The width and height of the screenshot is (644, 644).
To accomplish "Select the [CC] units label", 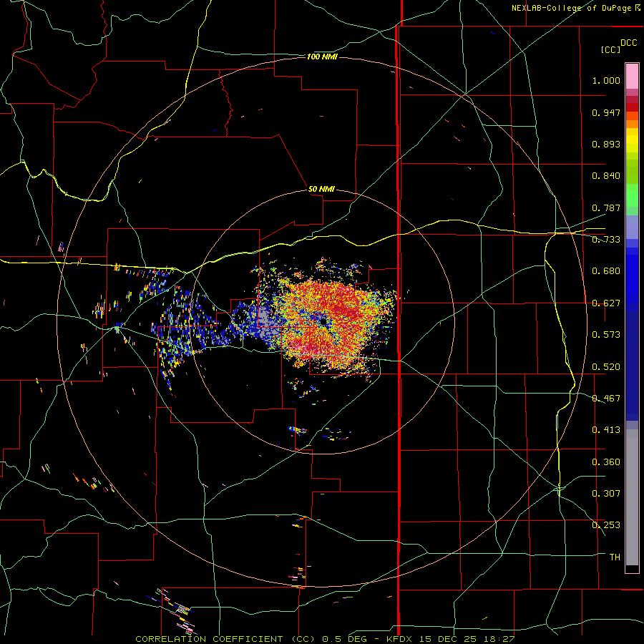I will point(611,49).
